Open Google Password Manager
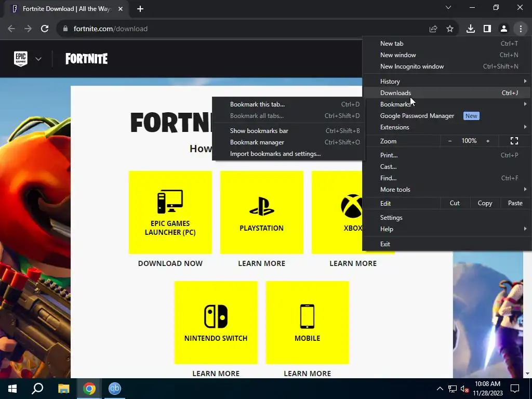 click(x=447, y=116)
